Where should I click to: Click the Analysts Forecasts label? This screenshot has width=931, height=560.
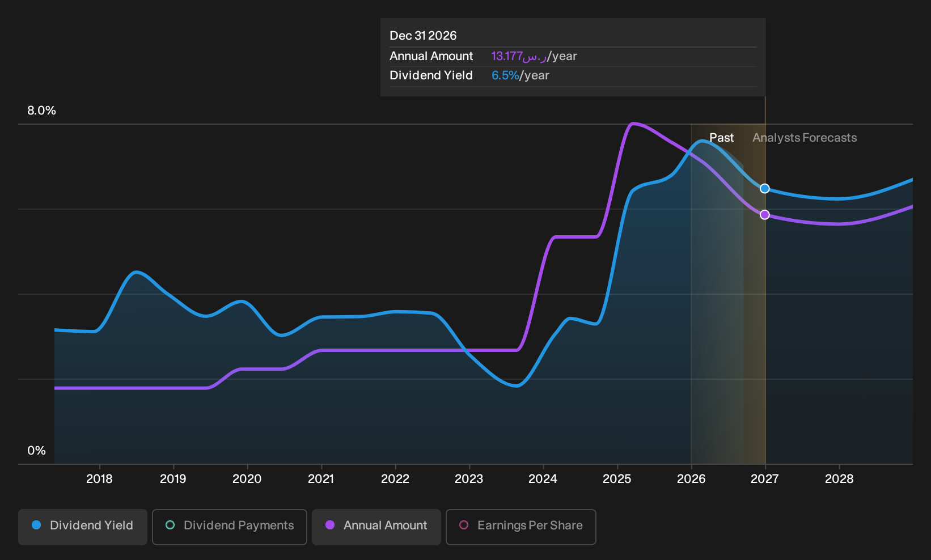[x=805, y=138]
